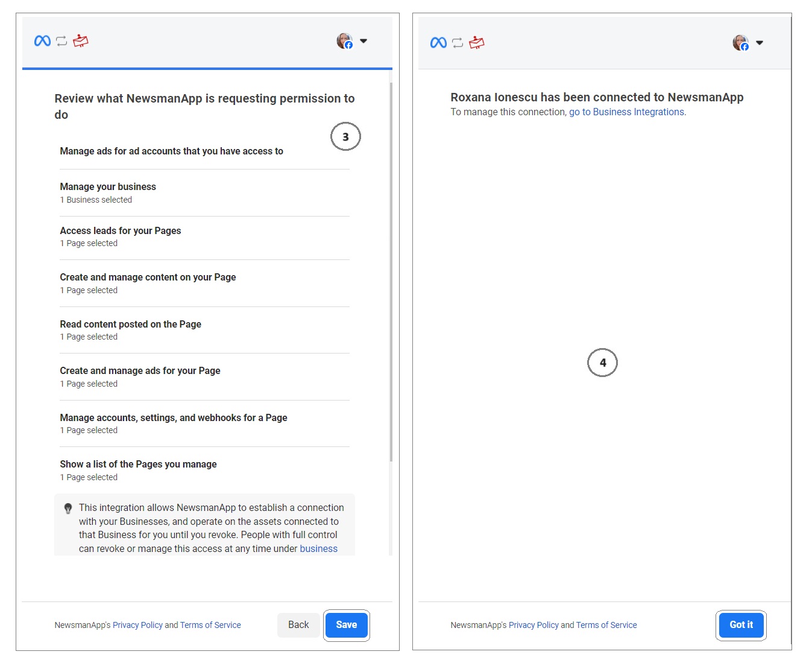
Task: Click the Back button
Action: tap(298, 625)
